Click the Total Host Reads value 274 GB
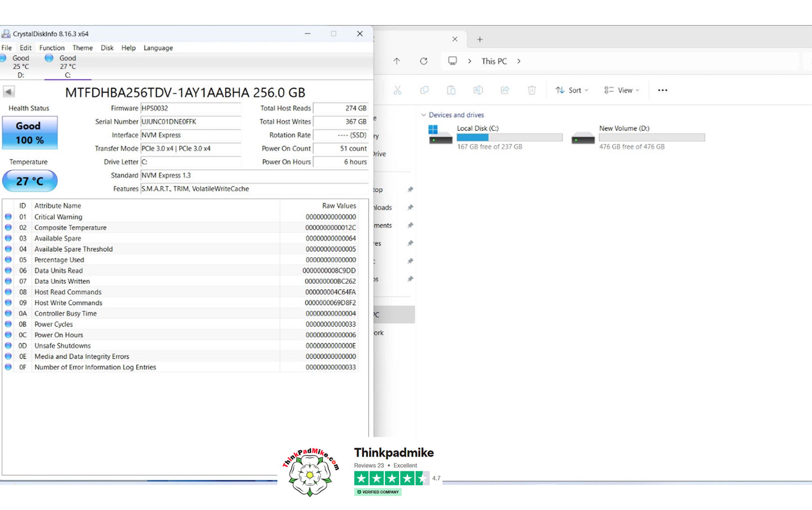Screen dimensions: 812x510 point(341,108)
